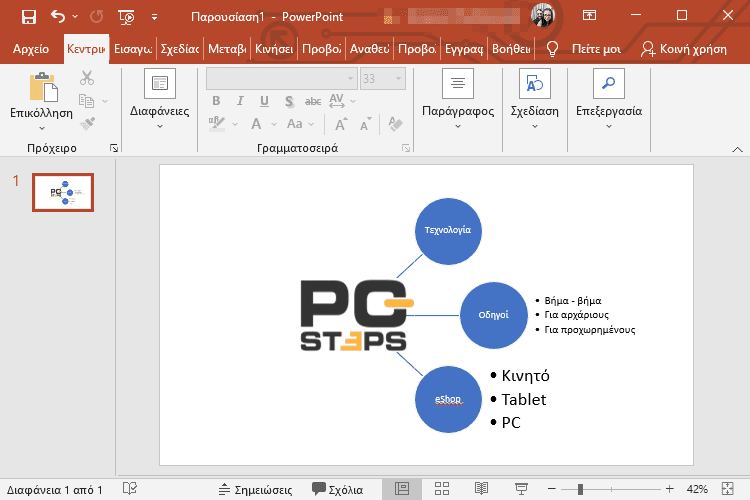Open the Σχόλια comments pane
The image size is (750, 500).
pyautogui.click(x=337, y=489)
